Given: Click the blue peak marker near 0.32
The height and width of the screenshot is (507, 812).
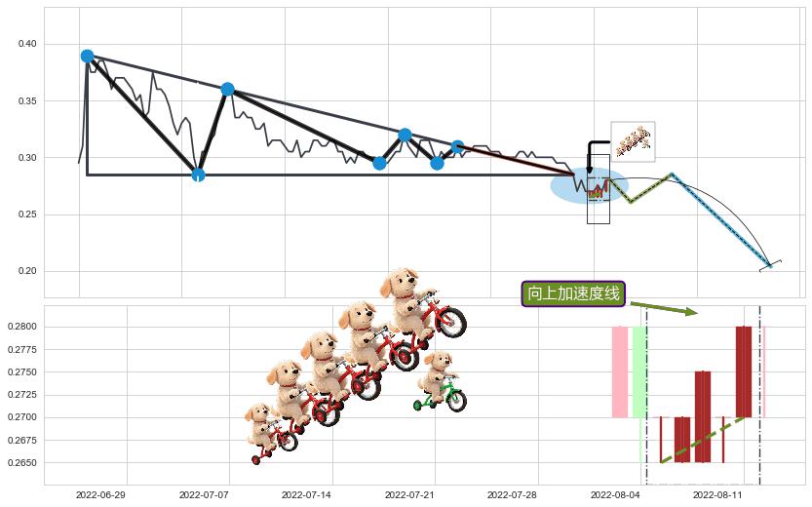Looking at the screenshot, I should pyautogui.click(x=405, y=136).
